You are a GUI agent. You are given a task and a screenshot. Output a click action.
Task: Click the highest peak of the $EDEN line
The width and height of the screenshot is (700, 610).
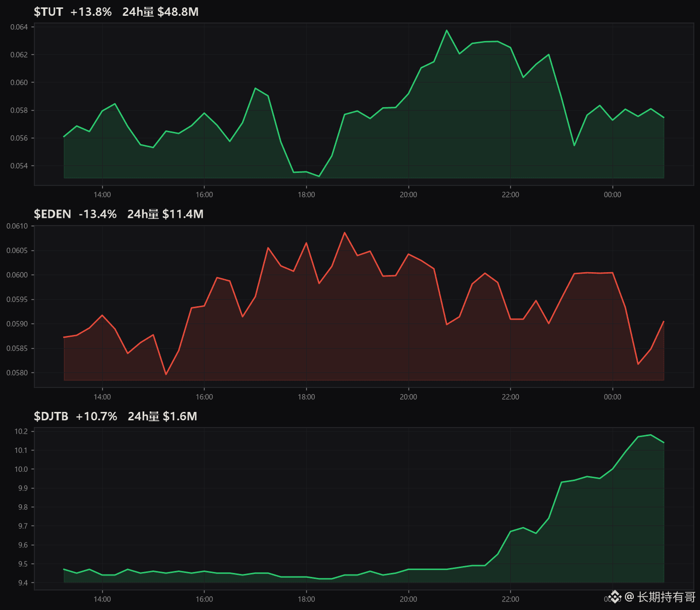344,232
